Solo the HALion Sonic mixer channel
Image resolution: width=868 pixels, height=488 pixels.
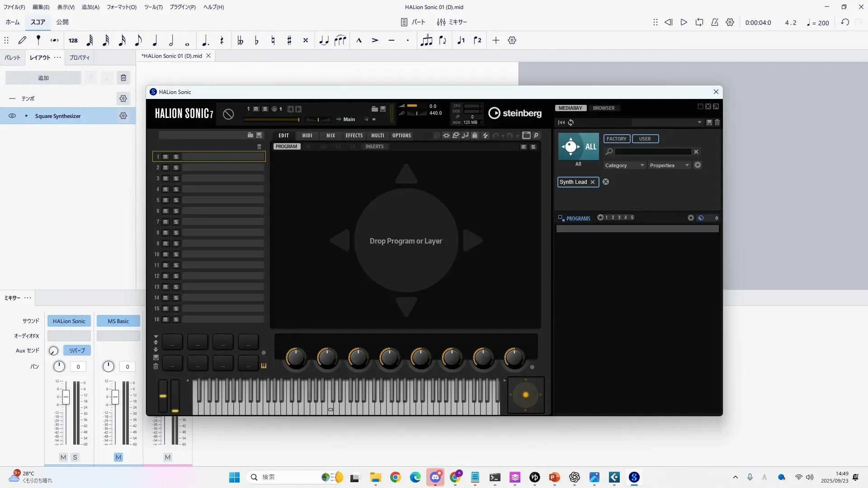click(x=75, y=457)
